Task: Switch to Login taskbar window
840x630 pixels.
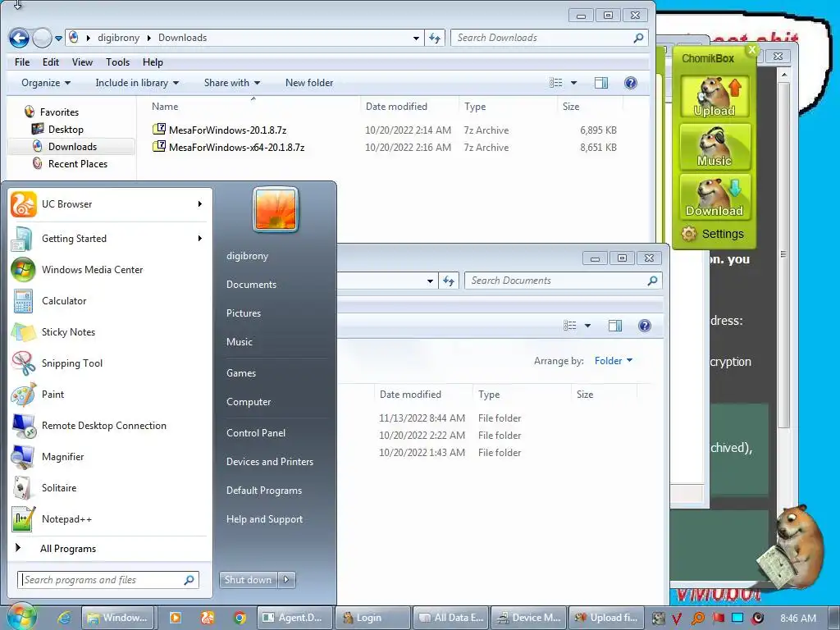Action: [372, 618]
